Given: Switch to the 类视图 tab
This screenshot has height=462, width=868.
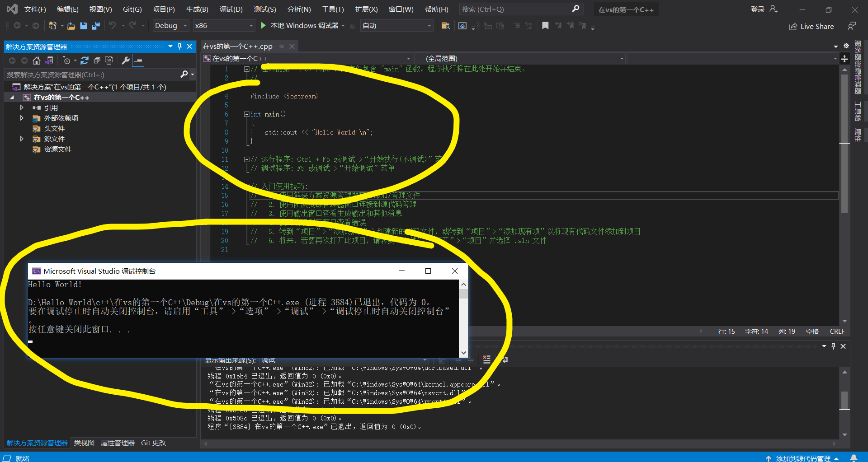Looking at the screenshot, I should tap(84, 443).
